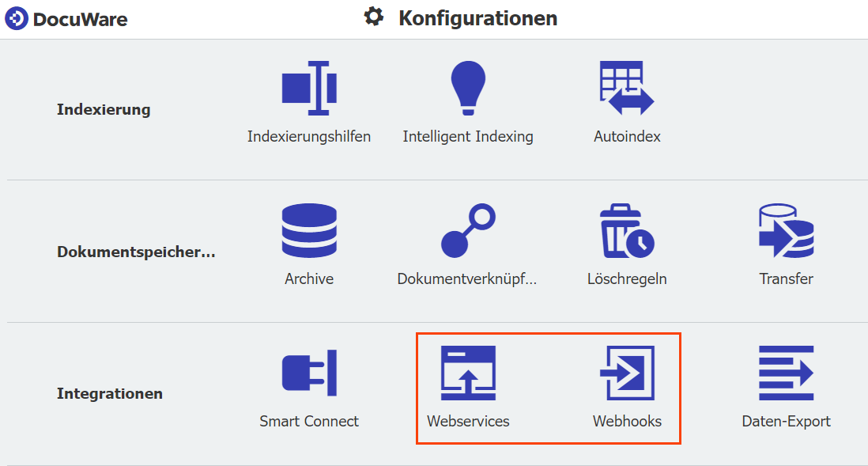This screenshot has width=868, height=466.
Task: Select the Indexierung section heading
Action: 104,109
